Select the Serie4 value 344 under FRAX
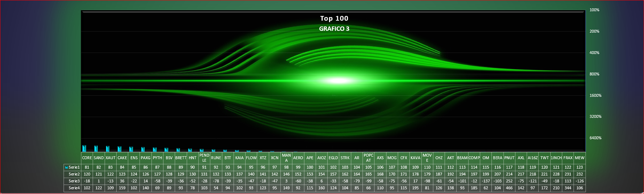The width and height of the screenshot is (644, 194). (x=568, y=188)
